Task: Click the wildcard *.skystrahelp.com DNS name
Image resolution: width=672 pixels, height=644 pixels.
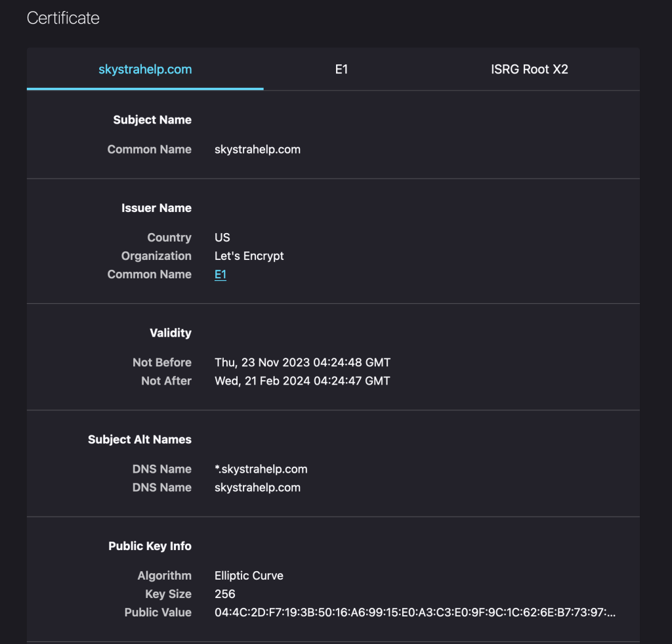Action: pyautogui.click(x=261, y=469)
